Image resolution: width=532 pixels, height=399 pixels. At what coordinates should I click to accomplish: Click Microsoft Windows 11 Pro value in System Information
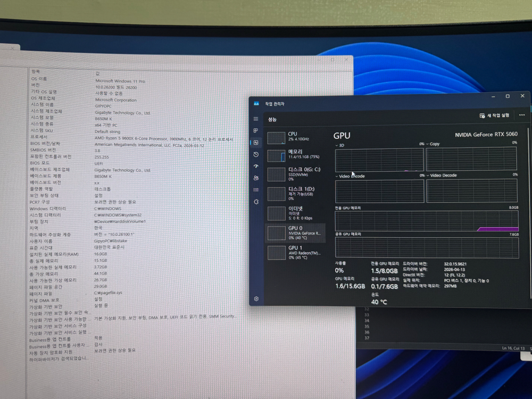[x=120, y=81]
